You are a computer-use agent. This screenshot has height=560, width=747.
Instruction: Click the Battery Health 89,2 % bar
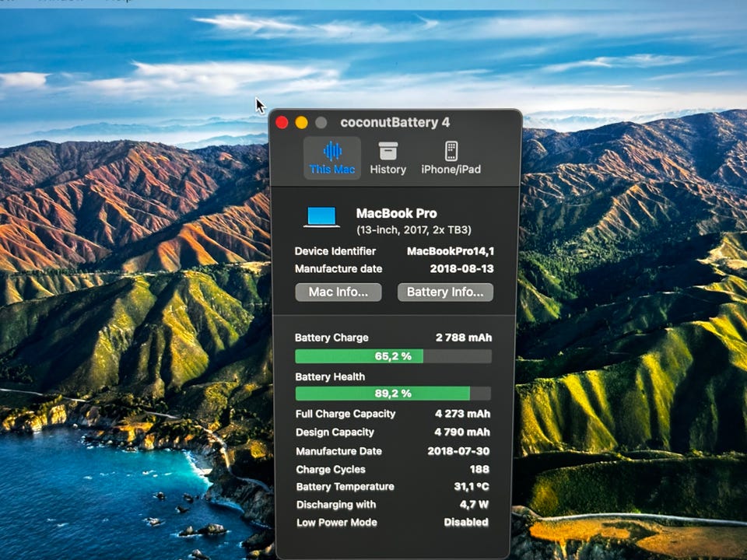(393, 394)
